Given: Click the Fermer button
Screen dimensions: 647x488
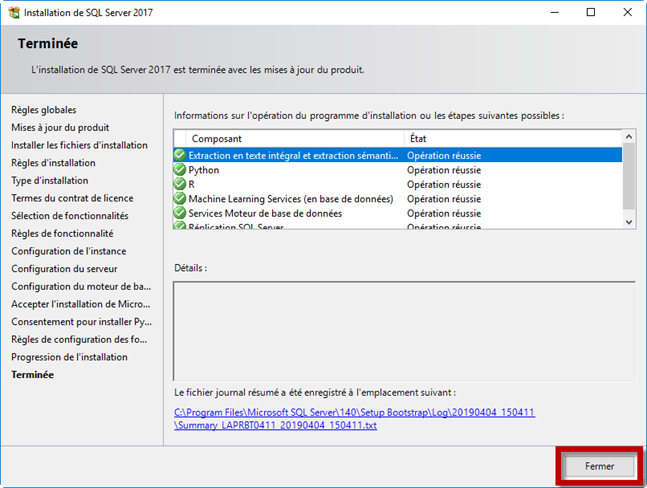Looking at the screenshot, I should click(599, 466).
